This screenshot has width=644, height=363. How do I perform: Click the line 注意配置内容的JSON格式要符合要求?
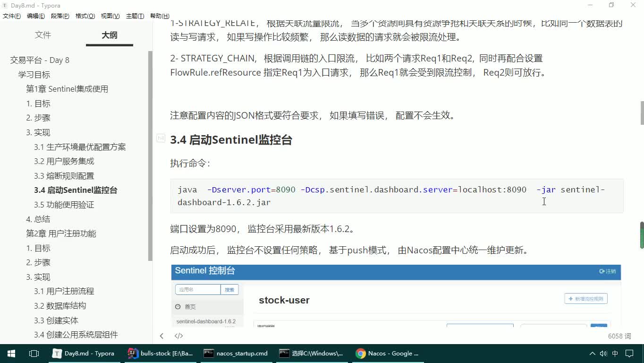[314, 115]
